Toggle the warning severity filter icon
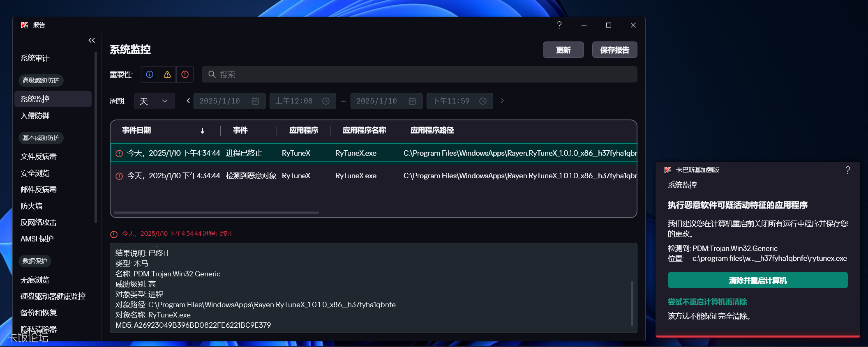The image size is (868, 347). click(x=167, y=74)
